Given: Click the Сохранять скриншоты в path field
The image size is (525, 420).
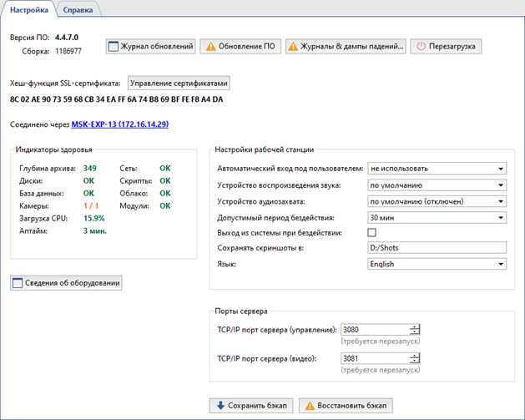Looking at the screenshot, I should pos(437,248).
